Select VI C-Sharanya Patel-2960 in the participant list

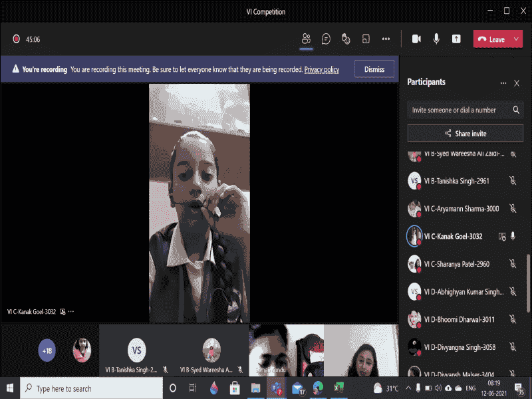point(456,264)
